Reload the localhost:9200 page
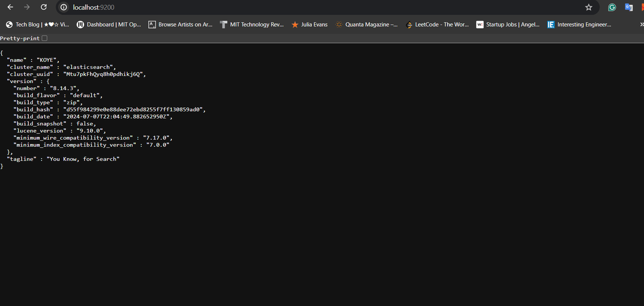 tap(44, 7)
